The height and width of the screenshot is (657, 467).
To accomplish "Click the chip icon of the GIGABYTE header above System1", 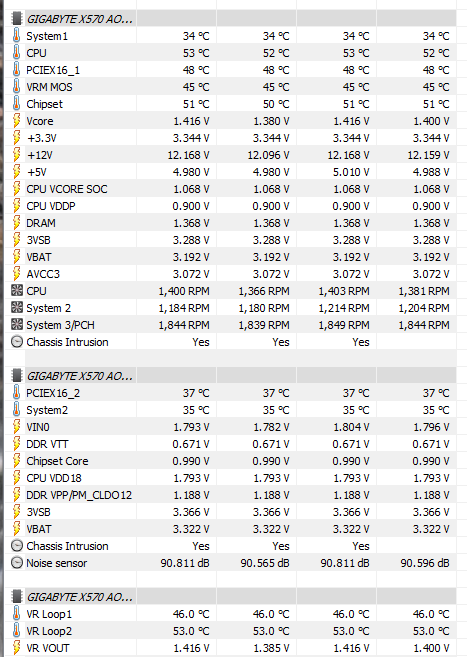I will (x=17, y=19).
